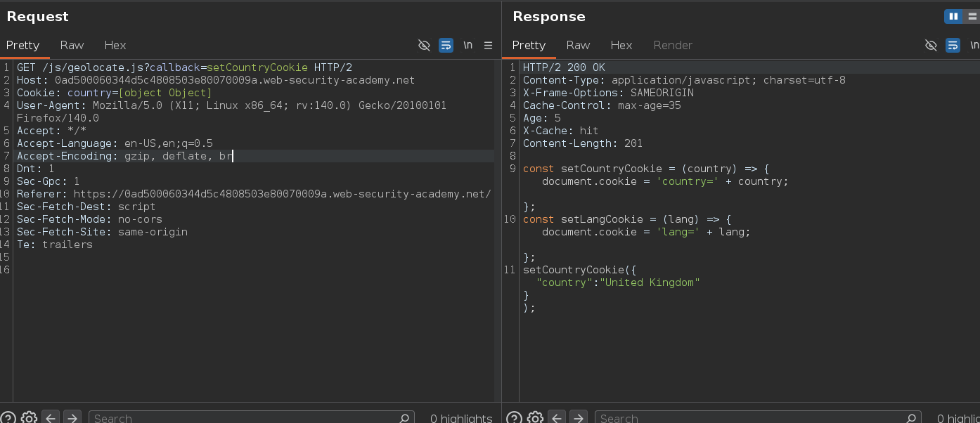Click the 'Cache-Control: max-age=35' line
980x423 pixels.
(602, 105)
